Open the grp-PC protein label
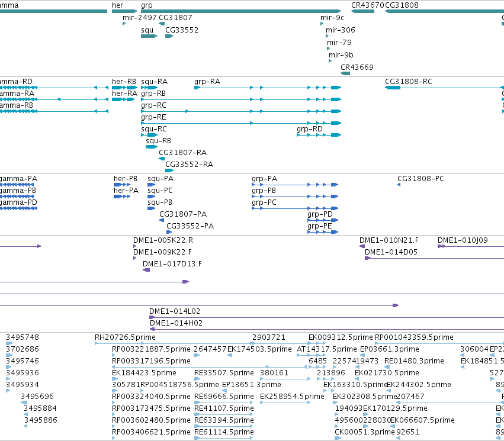 (264, 202)
